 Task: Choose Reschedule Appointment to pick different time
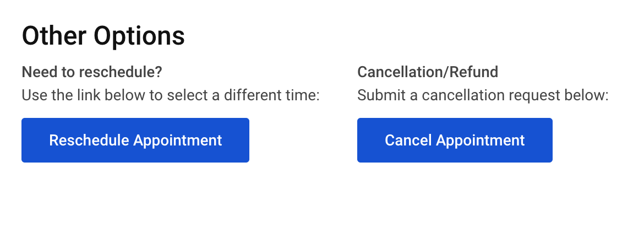(135, 140)
